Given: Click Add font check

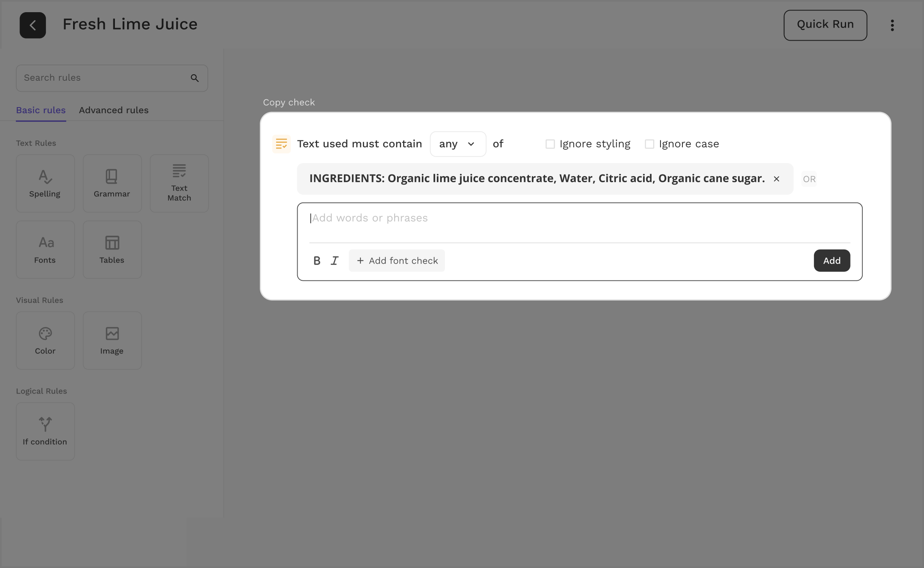Looking at the screenshot, I should click(x=396, y=260).
